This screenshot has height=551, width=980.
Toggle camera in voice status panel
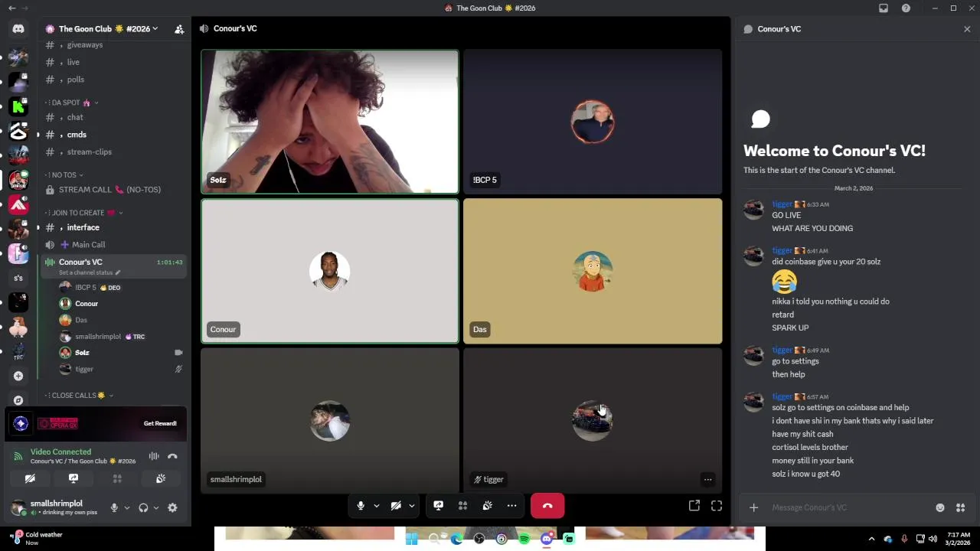(30, 478)
